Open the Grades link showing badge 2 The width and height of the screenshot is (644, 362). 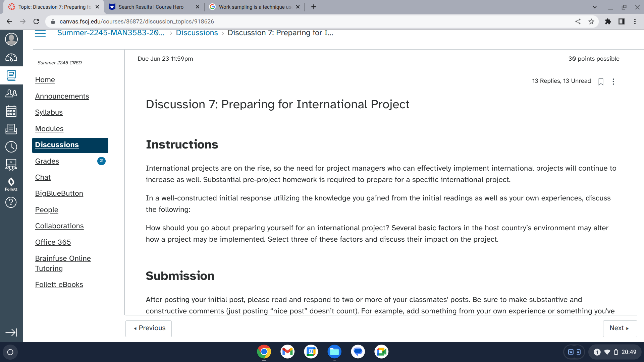(x=47, y=161)
